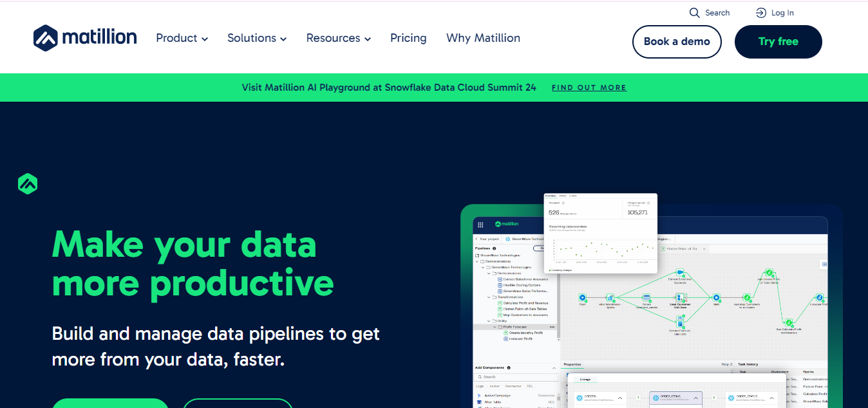Screen dimensions: 868x408
Task: Click the Log In link
Action: (775, 13)
